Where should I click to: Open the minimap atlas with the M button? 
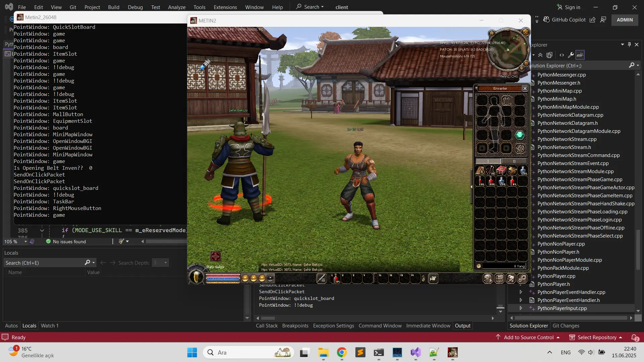click(x=492, y=33)
